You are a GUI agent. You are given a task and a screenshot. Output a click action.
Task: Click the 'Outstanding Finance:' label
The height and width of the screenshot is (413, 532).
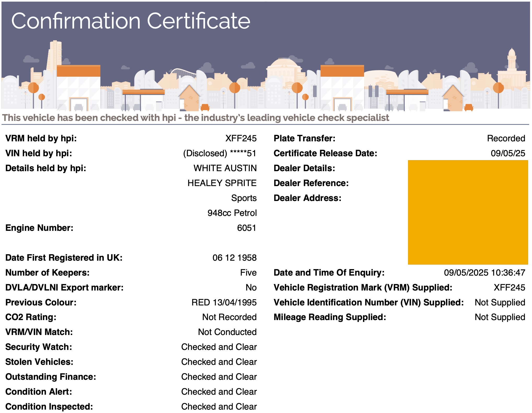click(x=51, y=377)
